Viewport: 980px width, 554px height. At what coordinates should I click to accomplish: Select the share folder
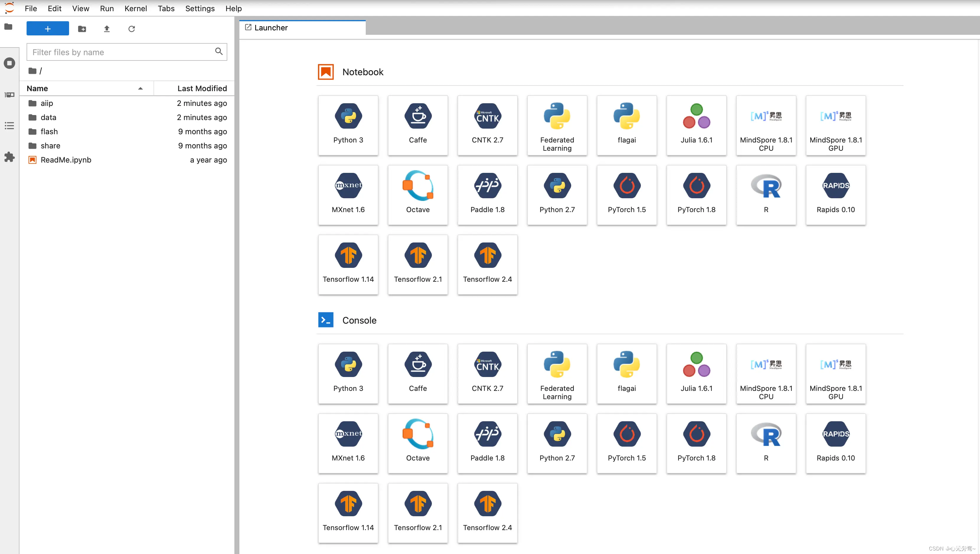[128, 146]
